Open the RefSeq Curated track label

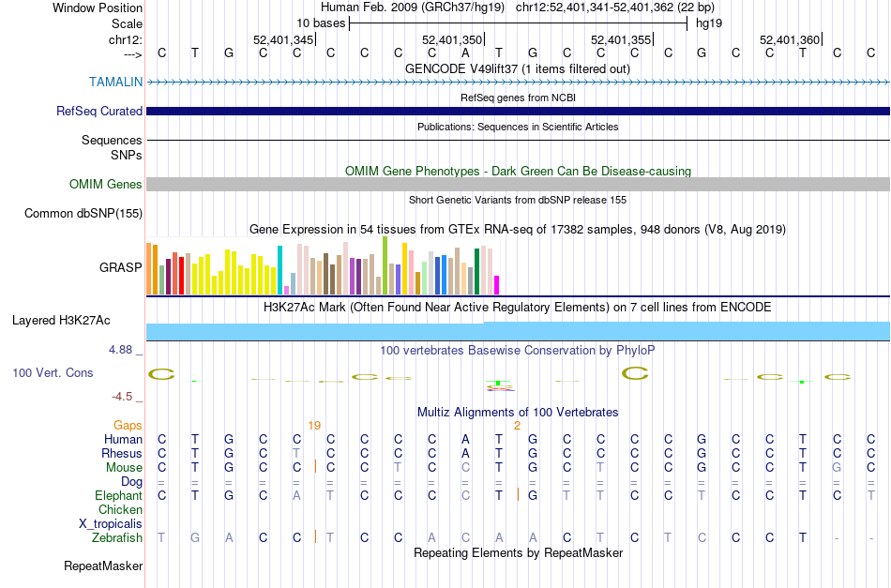coord(99,111)
